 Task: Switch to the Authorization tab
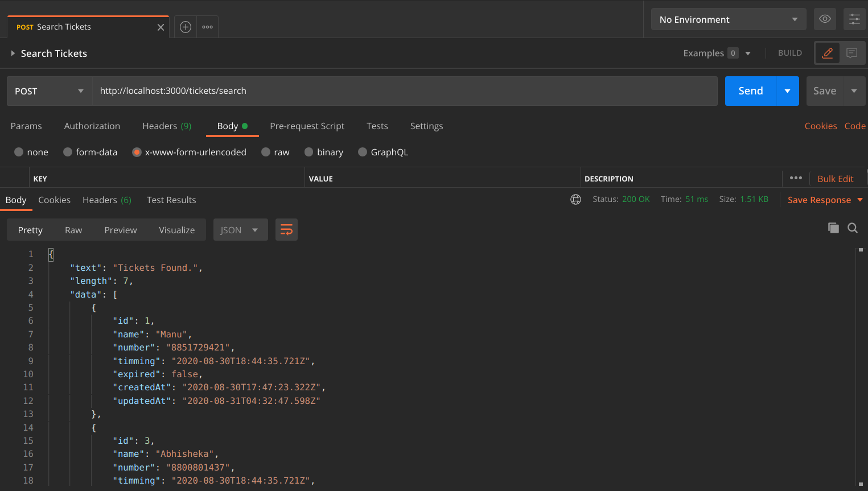[92, 126]
